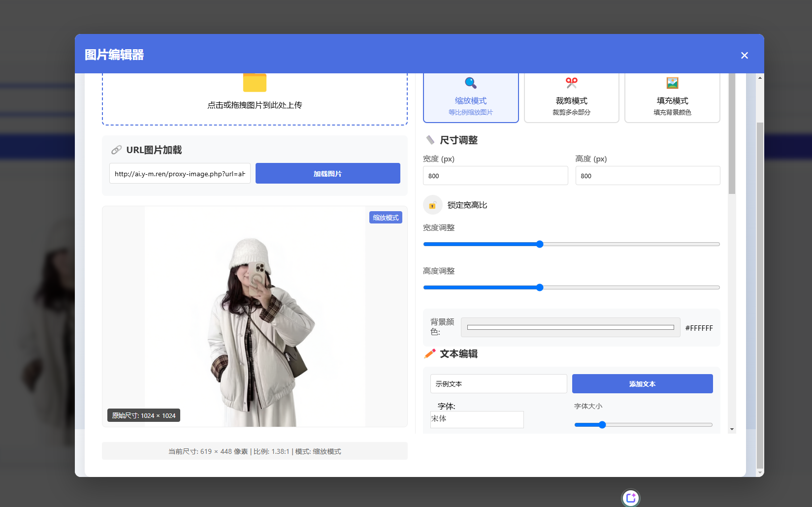Select the magnifier zoom mode icon

tap(470, 83)
